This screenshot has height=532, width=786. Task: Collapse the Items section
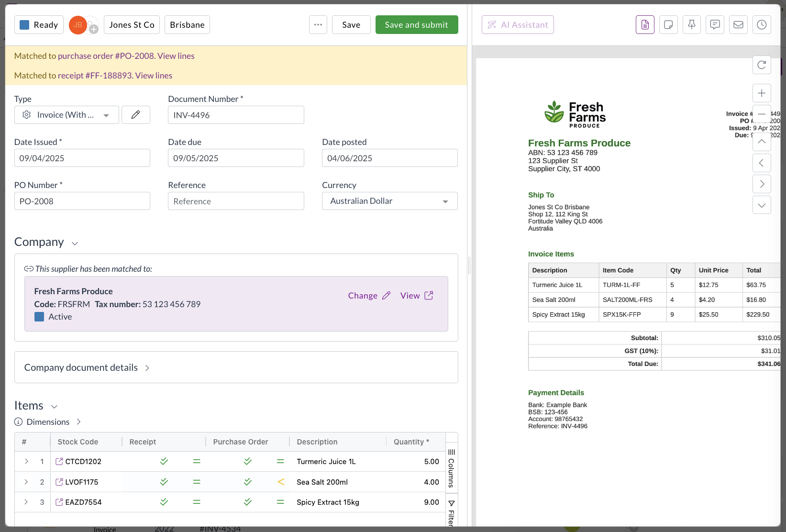[x=55, y=407]
